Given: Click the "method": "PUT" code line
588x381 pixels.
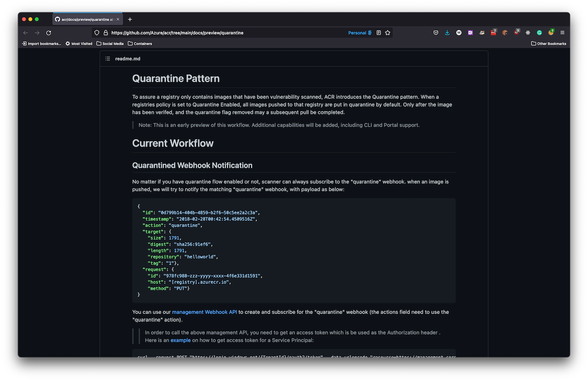Looking at the screenshot, I should (169, 288).
